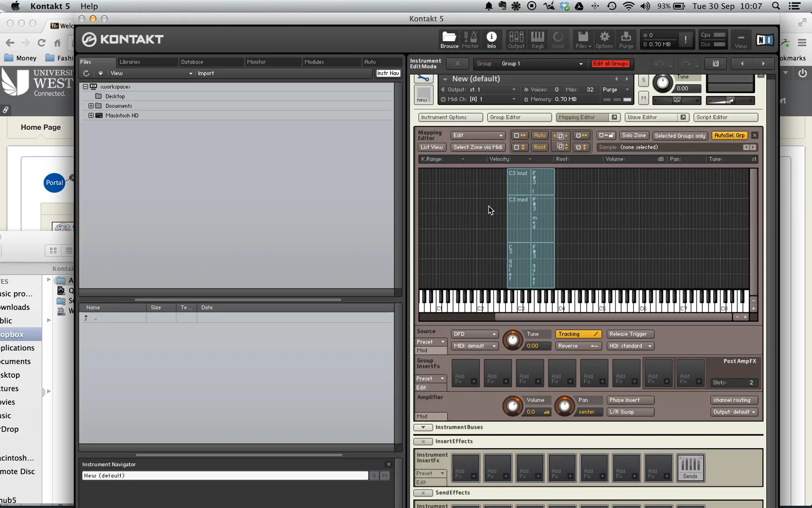This screenshot has height=508, width=812.
Task: Click Edit all Groups
Action: click(x=610, y=63)
